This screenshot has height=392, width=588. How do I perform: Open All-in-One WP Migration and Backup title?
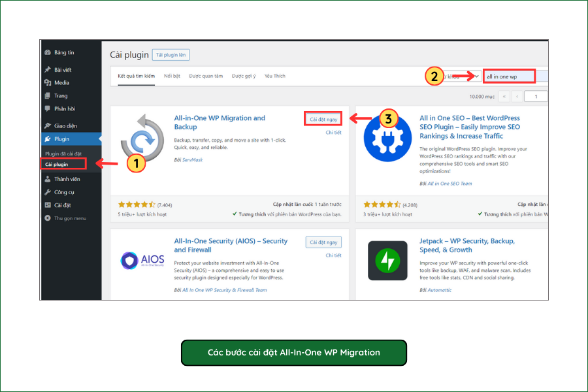[x=220, y=122]
